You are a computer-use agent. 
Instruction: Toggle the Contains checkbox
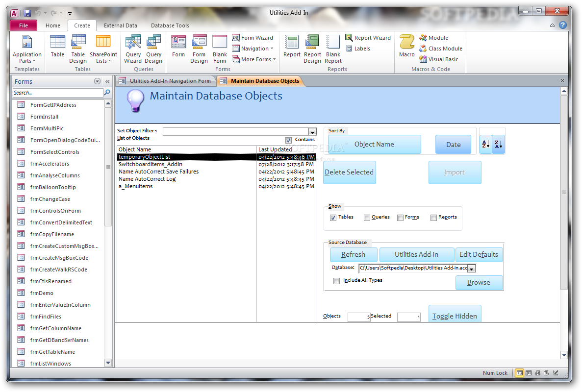[288, 140]
